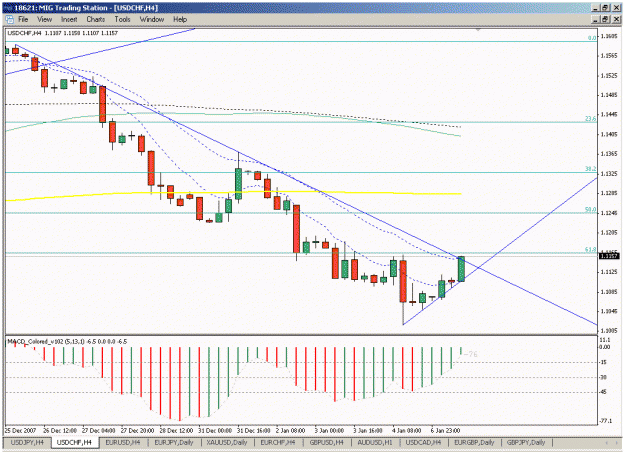The width and height of the screenshot is (625, 452).
Task: Open the File menu
Action: point(23,19)
